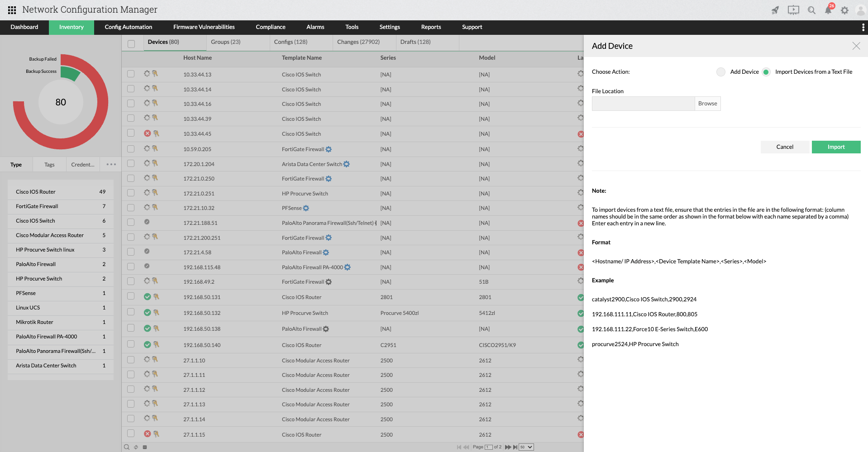The height and width of the screenshot is (452, 868).
Task: Open the user profile avatar
Action: [860, 10]
